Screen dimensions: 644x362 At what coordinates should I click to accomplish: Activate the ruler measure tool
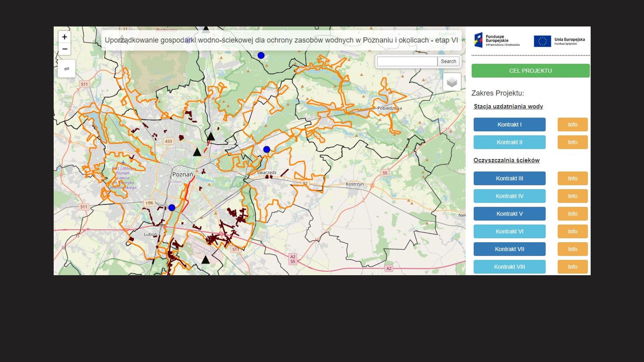tap(66, 69)
